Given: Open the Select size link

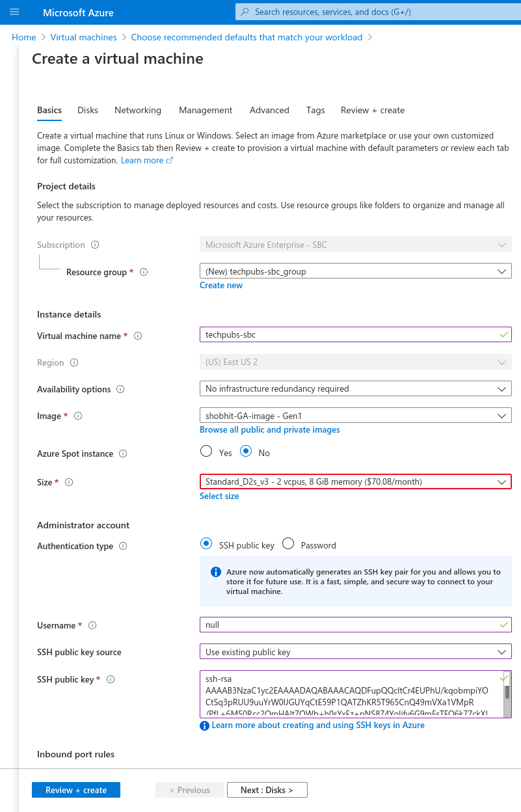Looking at the screenshot, I should tap(219, 496).
